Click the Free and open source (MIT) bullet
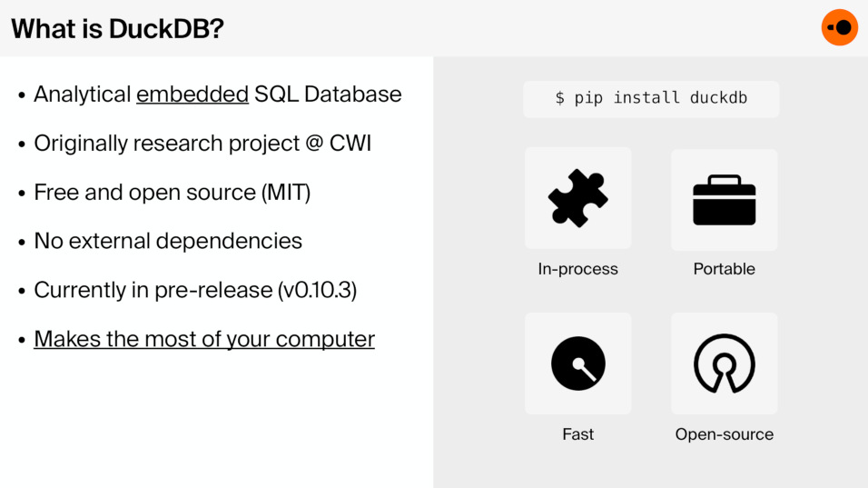This screenshot has width=868, height=488. 172,192
